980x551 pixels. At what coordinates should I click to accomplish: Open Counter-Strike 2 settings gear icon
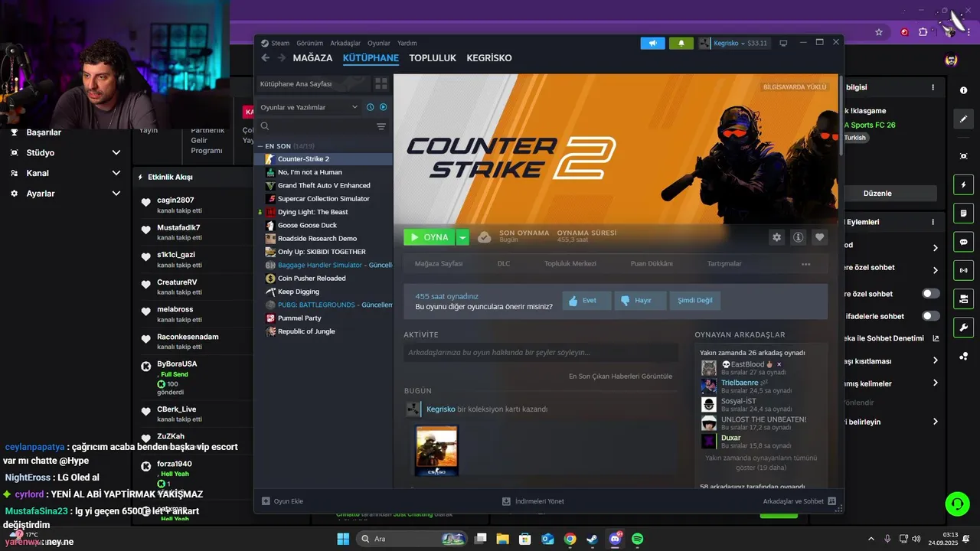click(x=777, y=237)
